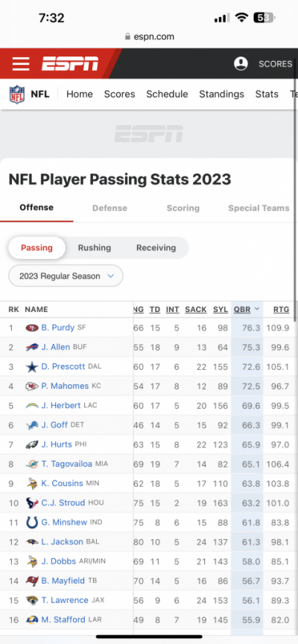Click the page scrollbar on right edge
The height and width of the screenshot is (644, 298).
pyautogui.click(x=295, y=195)
